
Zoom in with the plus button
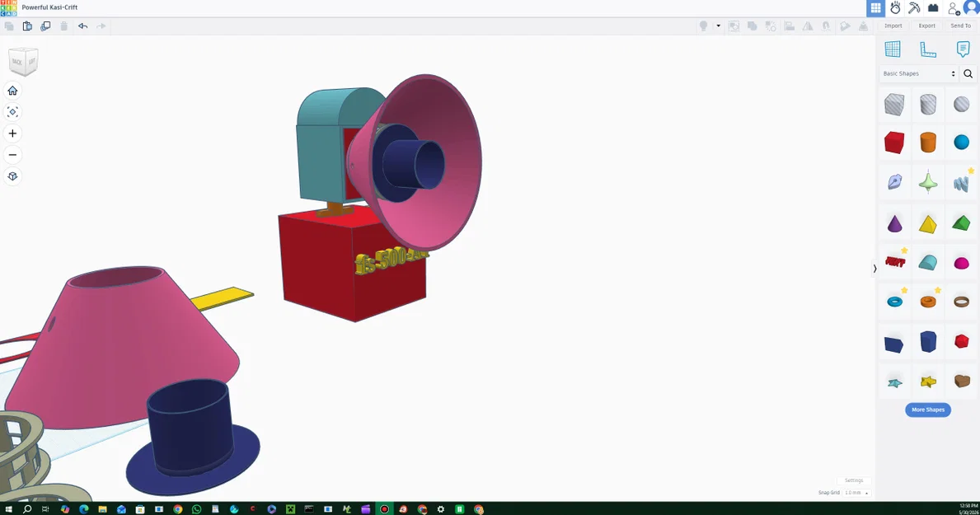[12, 133]
